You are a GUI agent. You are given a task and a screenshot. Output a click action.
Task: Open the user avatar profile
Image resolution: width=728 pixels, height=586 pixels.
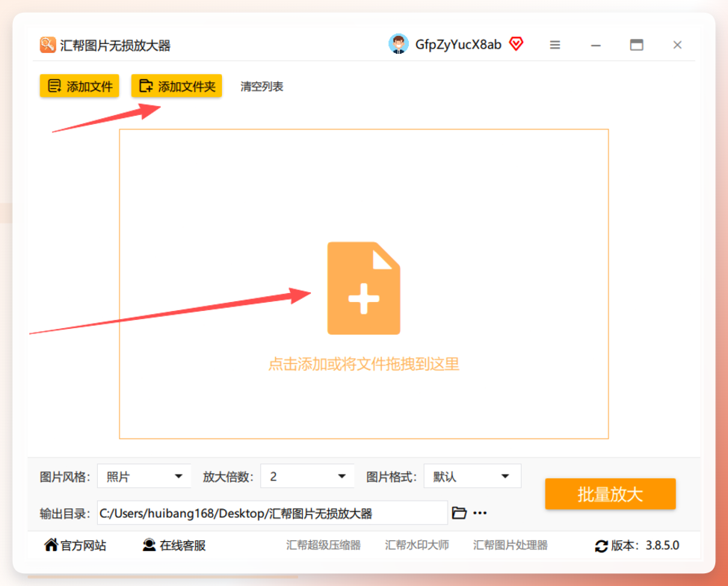point(398,44)
